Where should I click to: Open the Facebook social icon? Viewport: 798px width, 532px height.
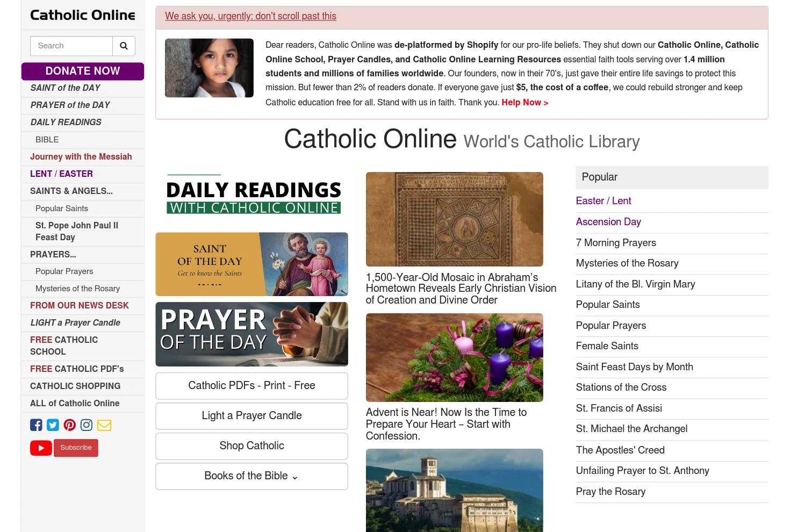click(x=36, y=425)
